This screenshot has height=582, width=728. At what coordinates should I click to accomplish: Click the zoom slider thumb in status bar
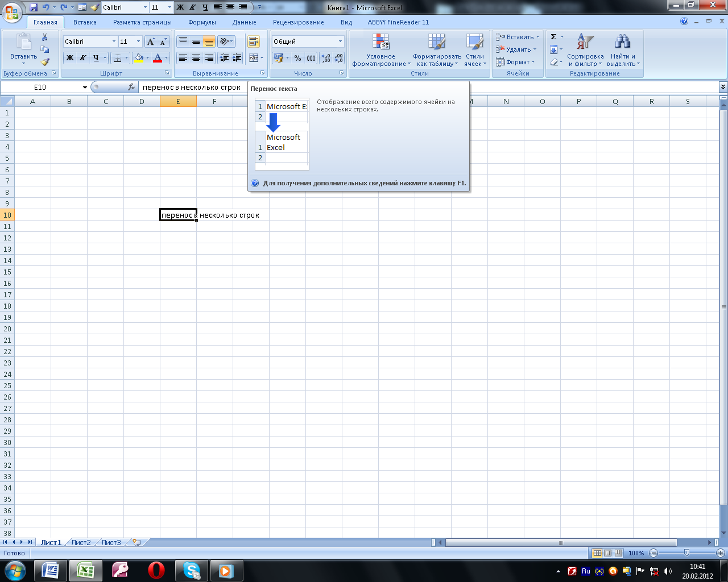click(x=686, y=553)
